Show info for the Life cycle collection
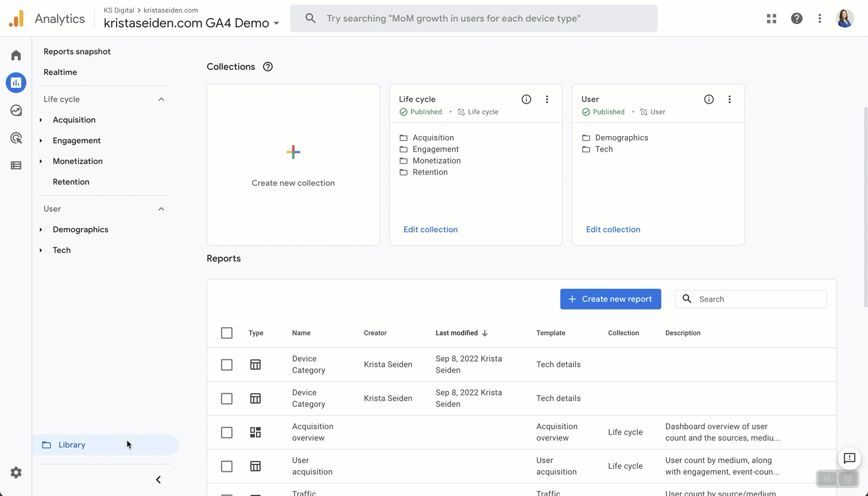Image resolution: width=868 pixels, height=496 pixels. (x=526, y=99)
